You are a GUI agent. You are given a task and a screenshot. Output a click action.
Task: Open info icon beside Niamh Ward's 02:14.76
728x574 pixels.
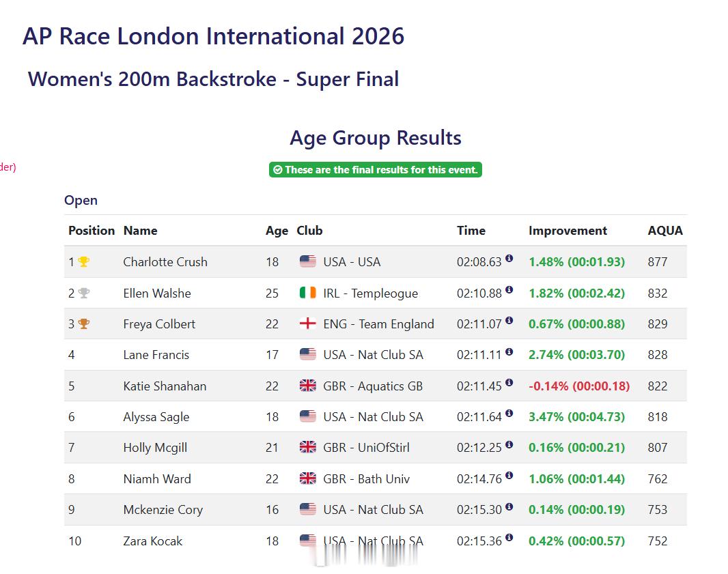pyautogui.click(x=509, y=475)
